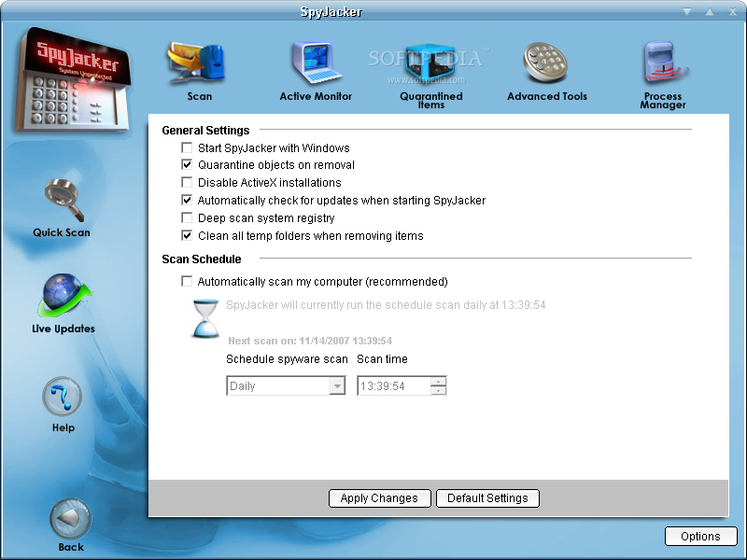Maximize window with up-triangle title button
This screenshot has width=747, height=560.
pyautogui.click(x=710, y=11)
